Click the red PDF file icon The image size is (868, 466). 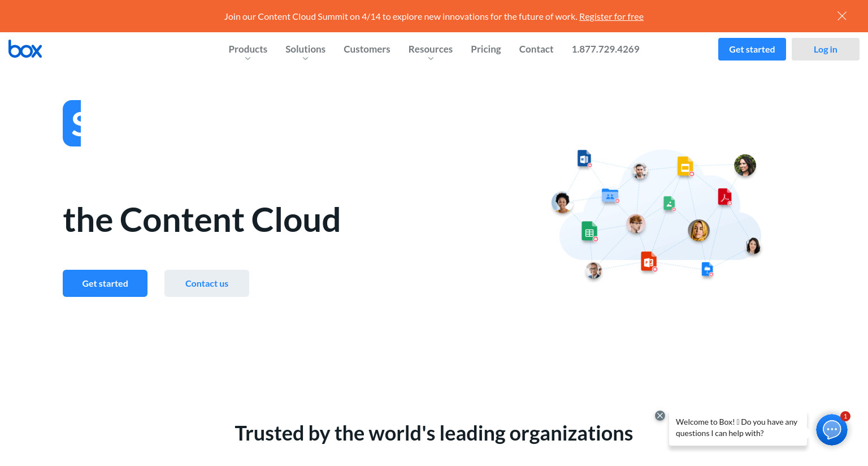[x=725, y=197]
